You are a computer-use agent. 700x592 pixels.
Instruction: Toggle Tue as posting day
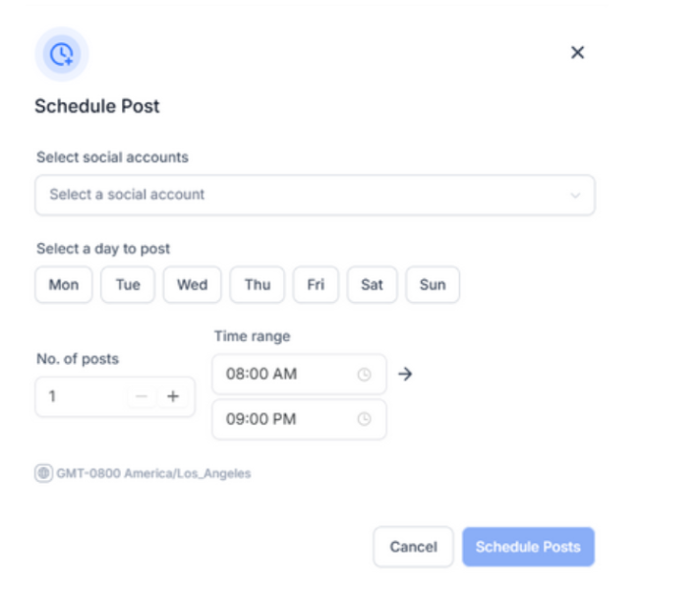[128, 285]
